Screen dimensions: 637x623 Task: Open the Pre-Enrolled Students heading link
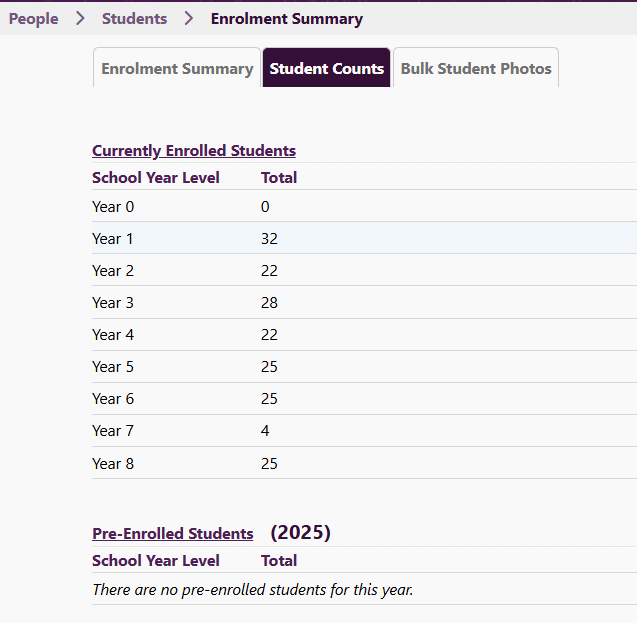[x=173, y=534]
